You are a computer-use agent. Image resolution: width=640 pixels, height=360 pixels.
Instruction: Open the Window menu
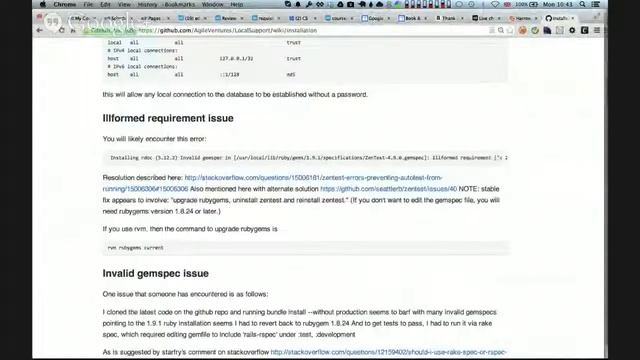click(x=212, y=4)
